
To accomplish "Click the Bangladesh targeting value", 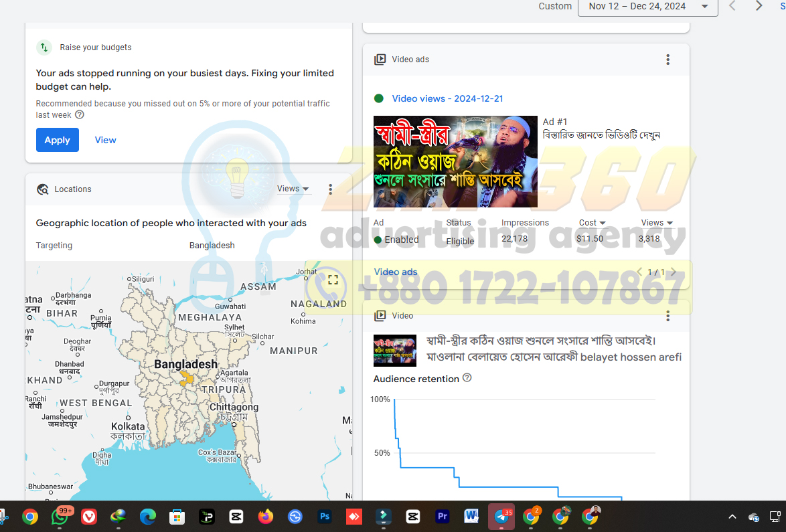I will point(212,246).
